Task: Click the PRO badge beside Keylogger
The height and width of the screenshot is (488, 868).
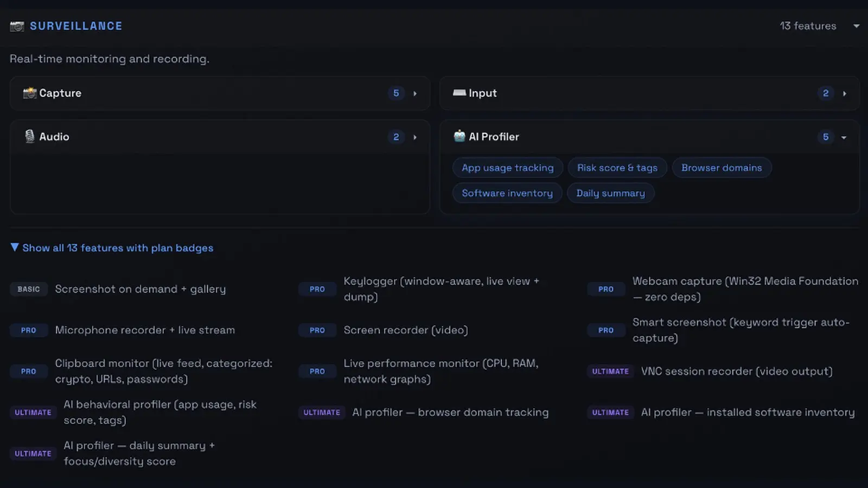Action: coord(317,289)
